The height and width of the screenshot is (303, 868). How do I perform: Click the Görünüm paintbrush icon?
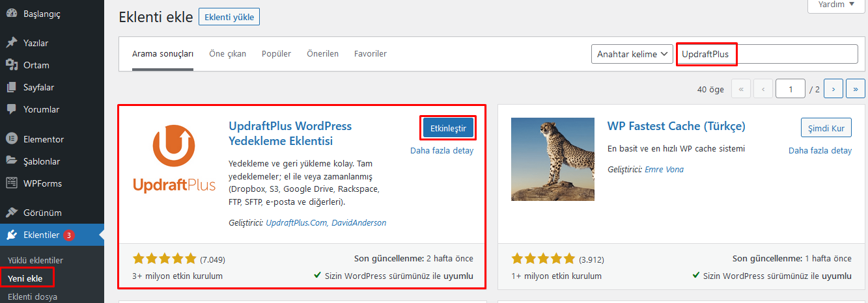coord(12,213)
